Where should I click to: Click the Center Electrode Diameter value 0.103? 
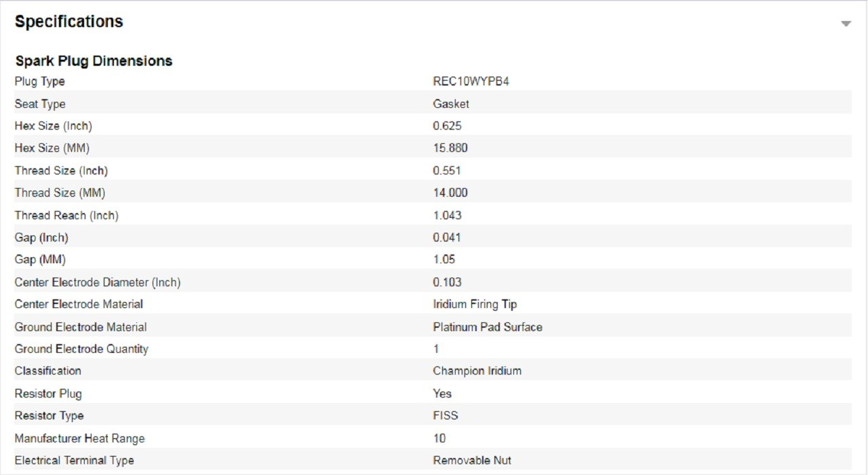tap(448, 282)
